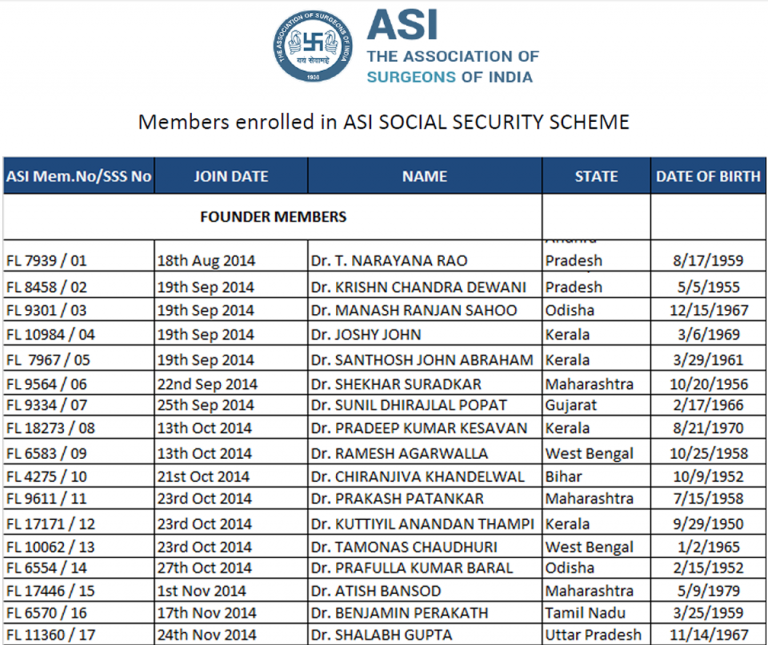Click membership number FL 8458 / 02
Image resolution: width=768 pixels, height=645 pixels.
tap(47, 287)
